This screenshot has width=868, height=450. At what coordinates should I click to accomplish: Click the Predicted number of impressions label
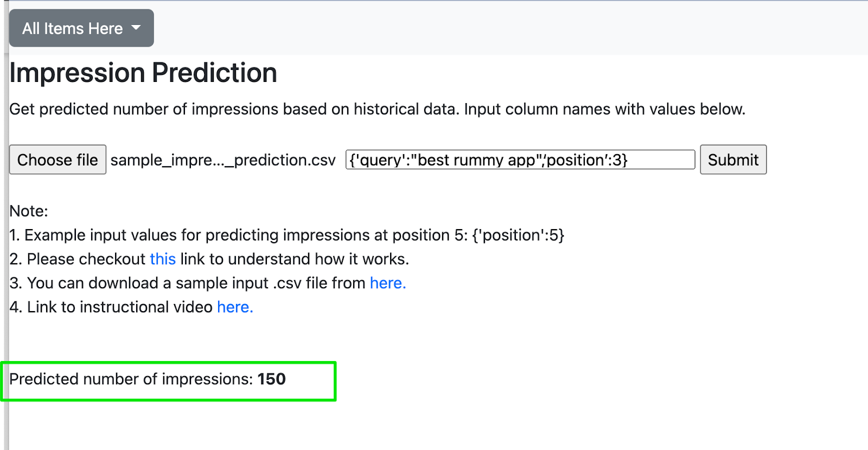[131, 379]
